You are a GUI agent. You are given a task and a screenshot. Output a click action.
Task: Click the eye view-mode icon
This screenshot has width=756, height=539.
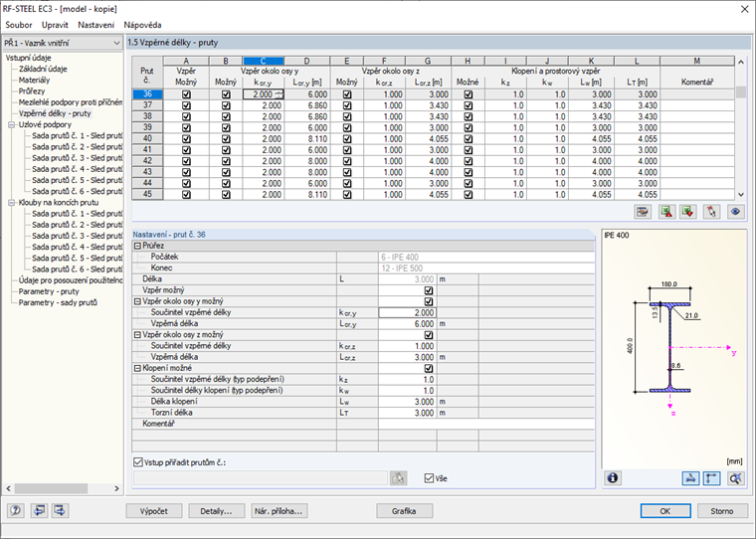click(x=735, y=212)
